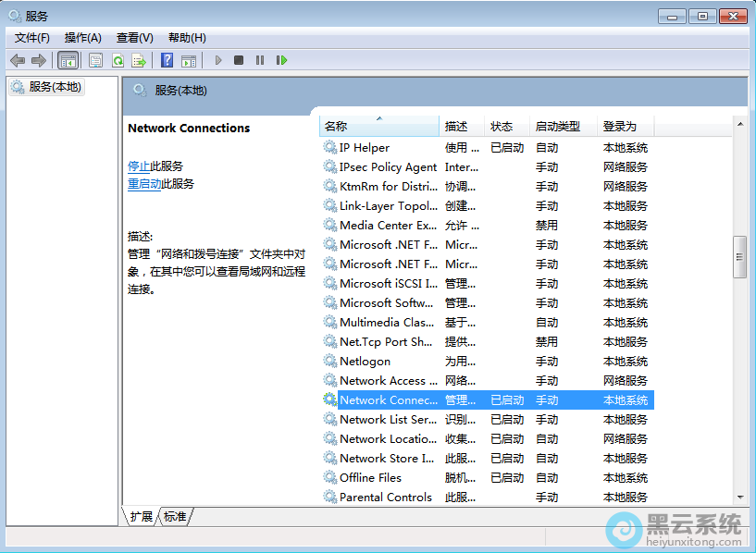The width and height of the screenshot is (756, 553).
Task: Click the vertical scrollbar thumb
Action: (739, 257)
